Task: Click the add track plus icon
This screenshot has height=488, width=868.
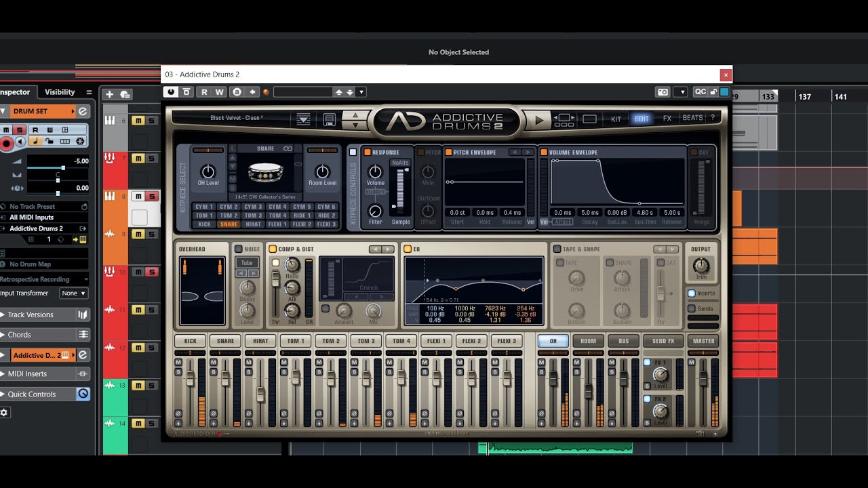Action: point(109,94)
